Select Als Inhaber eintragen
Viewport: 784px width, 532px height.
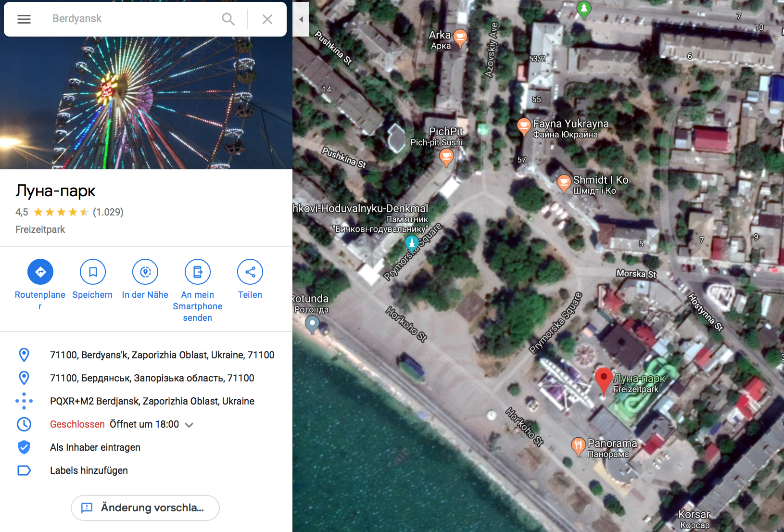[x=146, y=447]
